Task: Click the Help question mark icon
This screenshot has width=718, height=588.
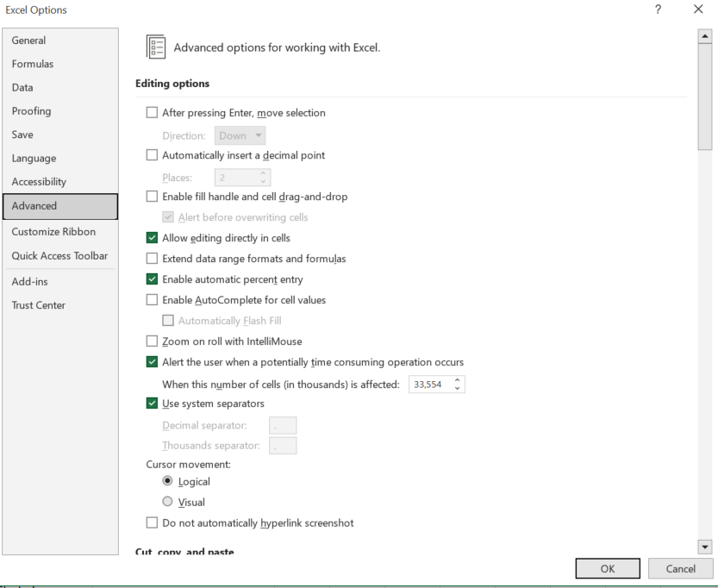Action: [x=658, y=9]
